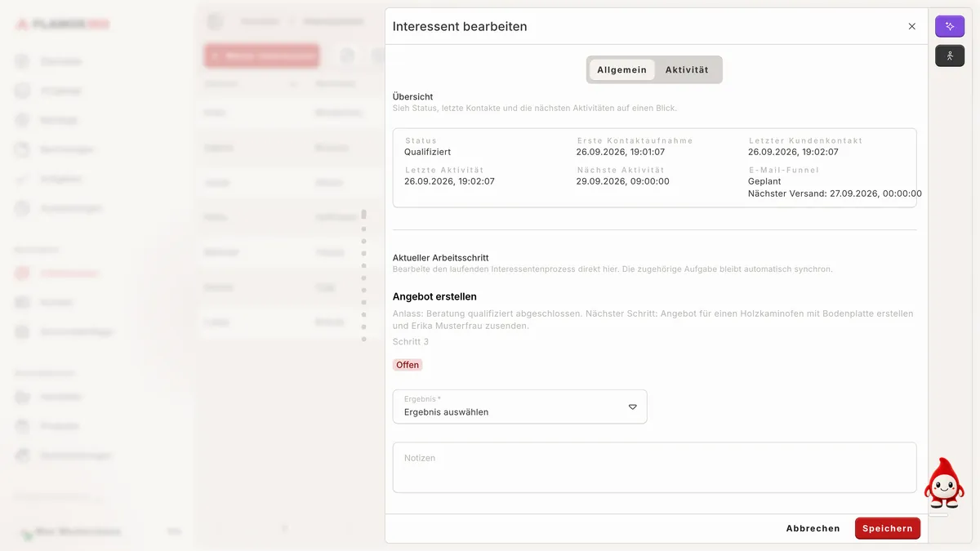Click the Übersicht section title
Image resolution: width=980 pixels, height=551 pixels.
pos(412,96)
